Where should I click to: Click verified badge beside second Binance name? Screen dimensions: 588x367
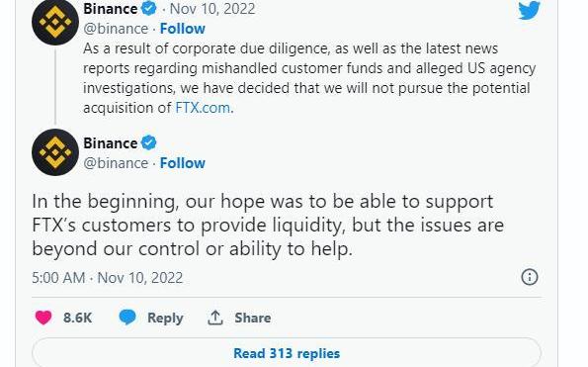point(149,143)
